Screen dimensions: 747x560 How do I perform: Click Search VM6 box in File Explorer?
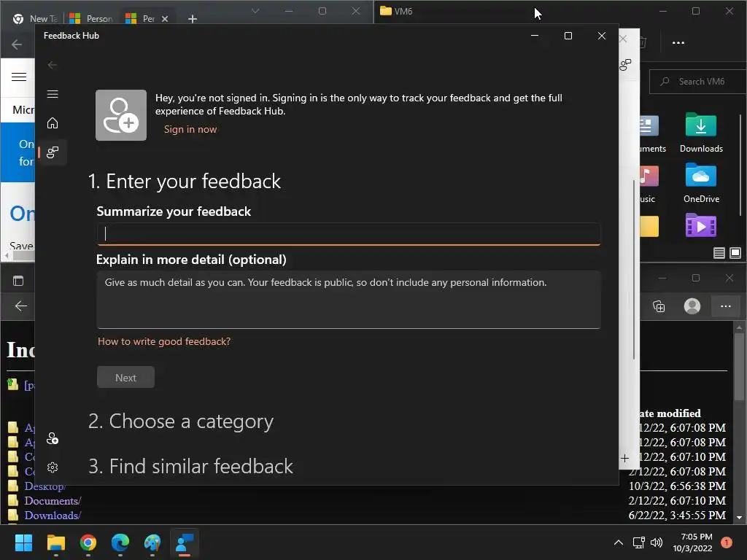pos(698,82)
